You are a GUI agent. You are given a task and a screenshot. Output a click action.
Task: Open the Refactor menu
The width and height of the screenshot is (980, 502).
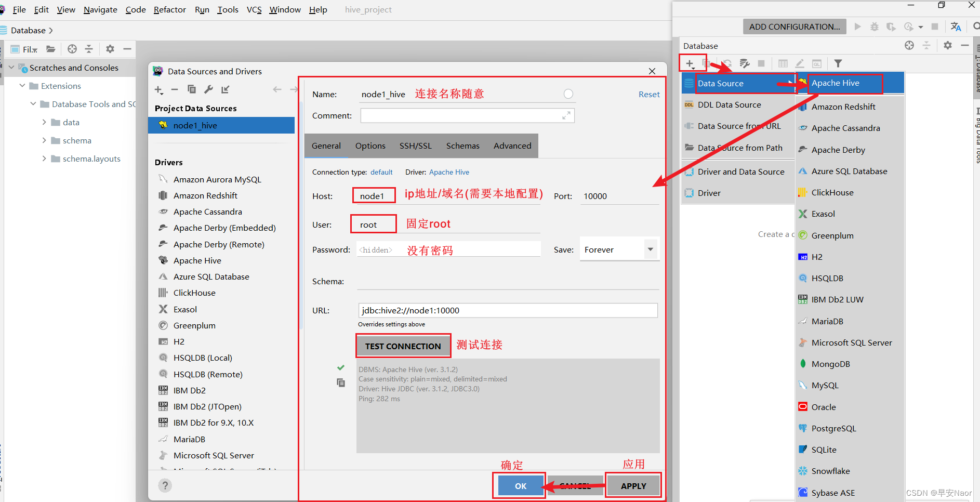(169, 9)
